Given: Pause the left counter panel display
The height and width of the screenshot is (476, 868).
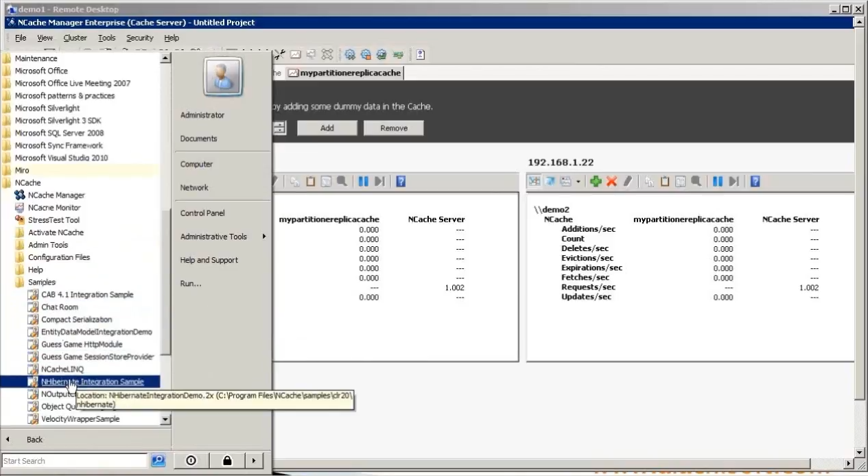Looking at the screenshot, I should [x=363, y=181].
